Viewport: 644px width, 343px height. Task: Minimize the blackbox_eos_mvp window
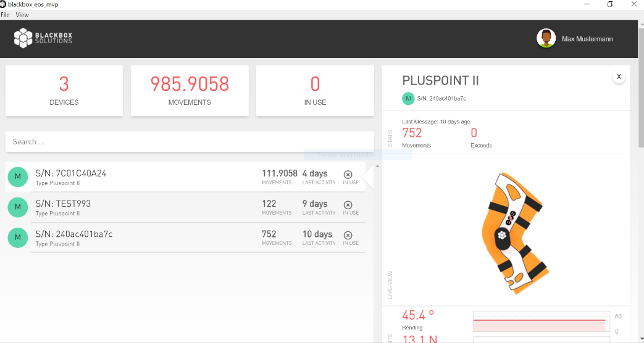pos(587,4)
